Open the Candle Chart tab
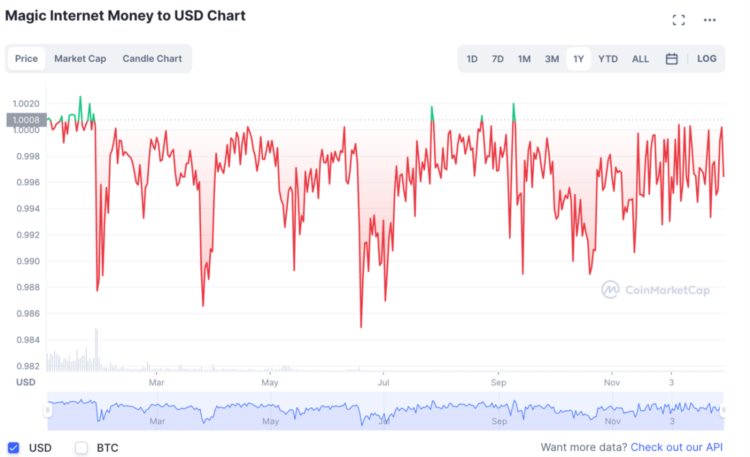The width and height of the screenshot is (750, 457). tap(152, 59)
